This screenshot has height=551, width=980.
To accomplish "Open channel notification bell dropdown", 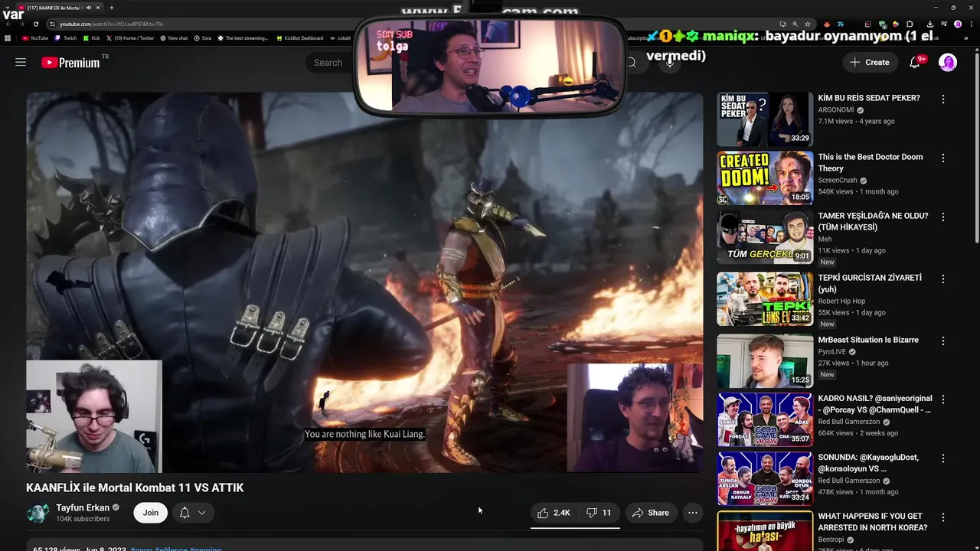I will coord(192,513).
